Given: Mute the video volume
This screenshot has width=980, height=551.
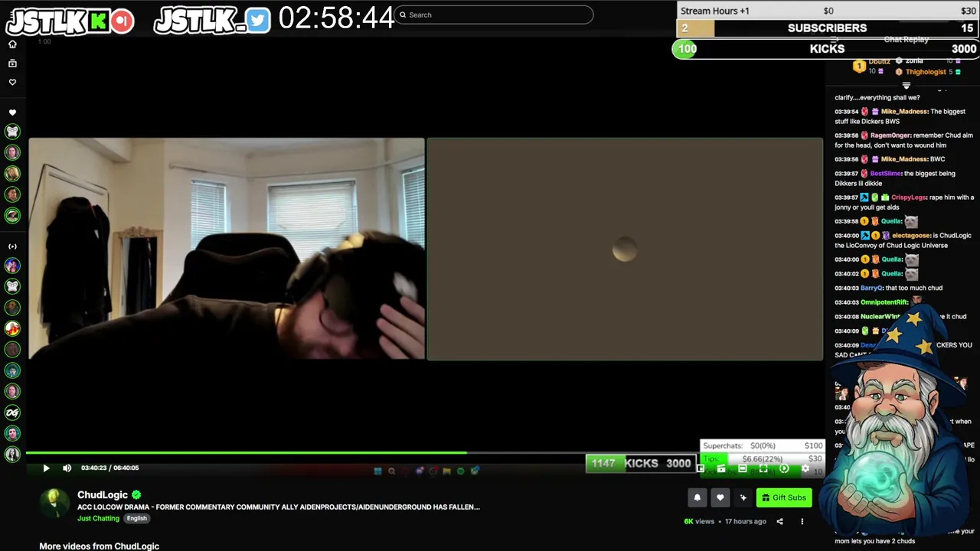Looking at the screenshot, I should (67, 468).
